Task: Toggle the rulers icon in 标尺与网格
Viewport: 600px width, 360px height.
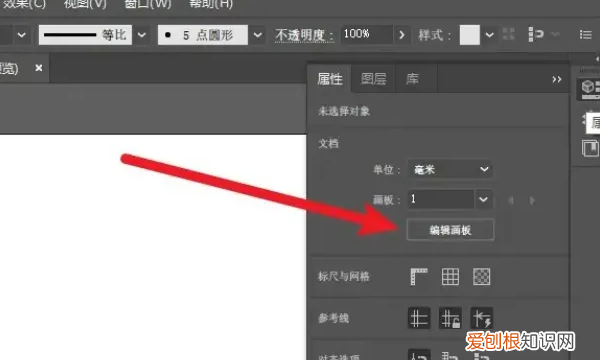Action: 419,277
